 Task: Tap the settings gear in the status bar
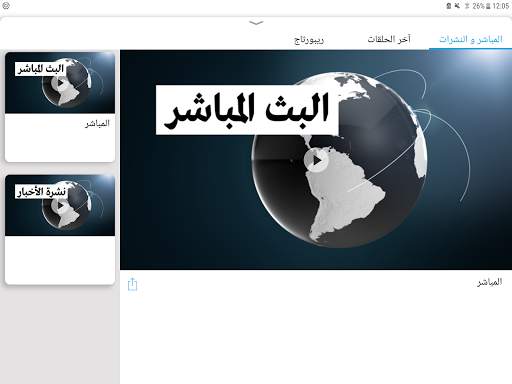[x=6, y=5]
